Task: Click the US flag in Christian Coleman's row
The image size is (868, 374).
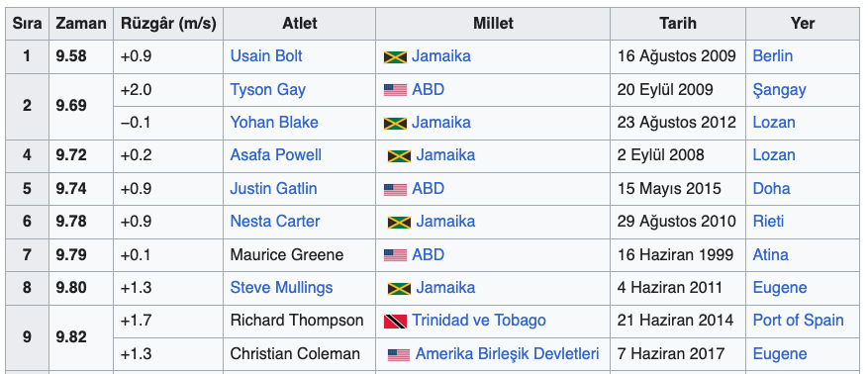Action: pos(399,354)
